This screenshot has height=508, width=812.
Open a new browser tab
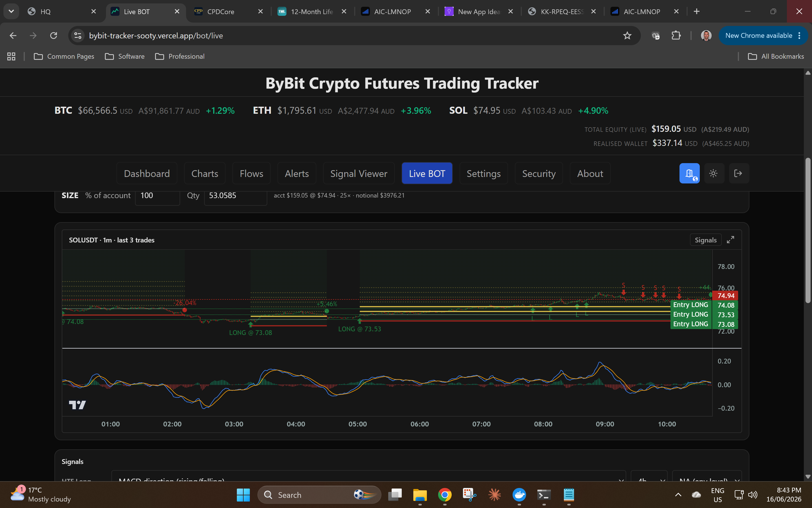(x=697, y=11)
